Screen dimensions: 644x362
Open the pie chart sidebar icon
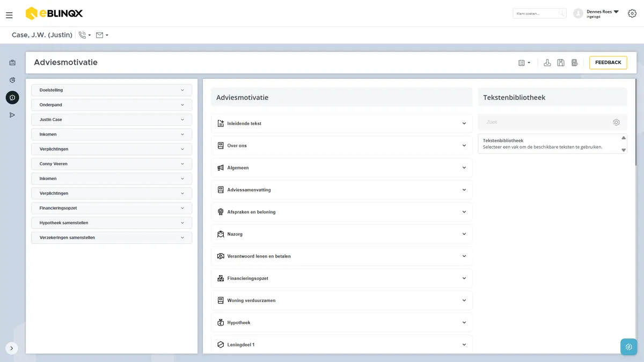coord(12,80)
